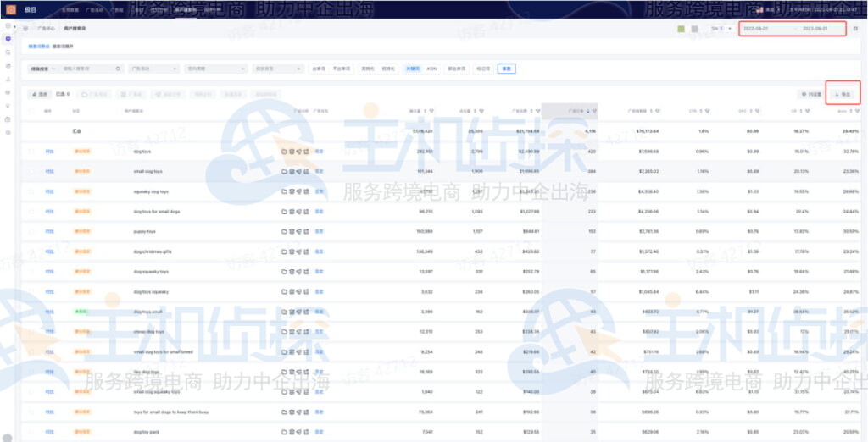Click the sort arrows on the highlighted column header

pos(588,111)
